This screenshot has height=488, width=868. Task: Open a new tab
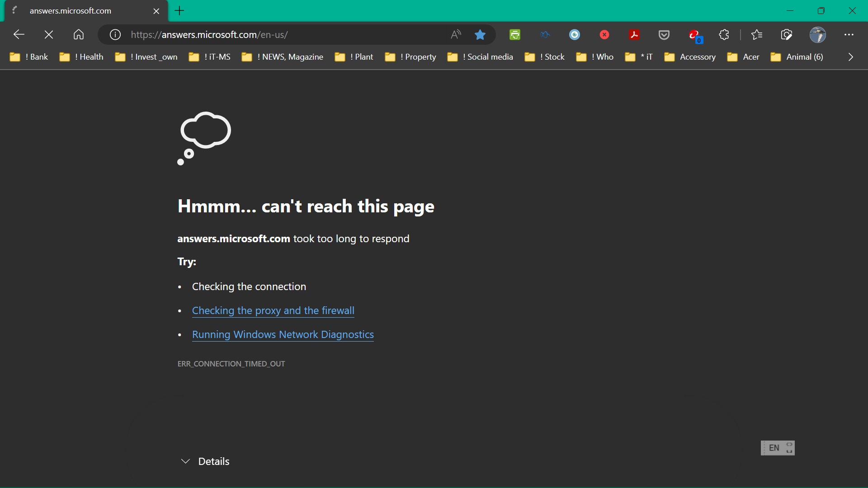coord(179,11)
